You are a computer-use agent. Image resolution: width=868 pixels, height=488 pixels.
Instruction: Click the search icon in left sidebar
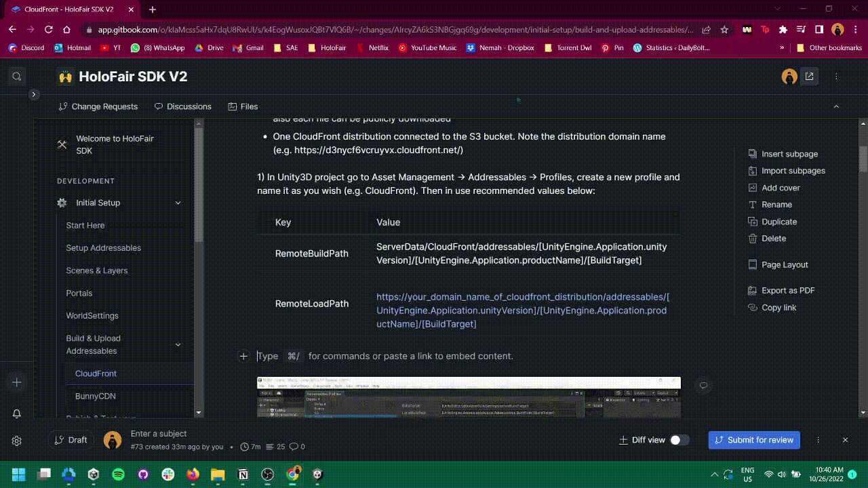click(x=17, y=77)
